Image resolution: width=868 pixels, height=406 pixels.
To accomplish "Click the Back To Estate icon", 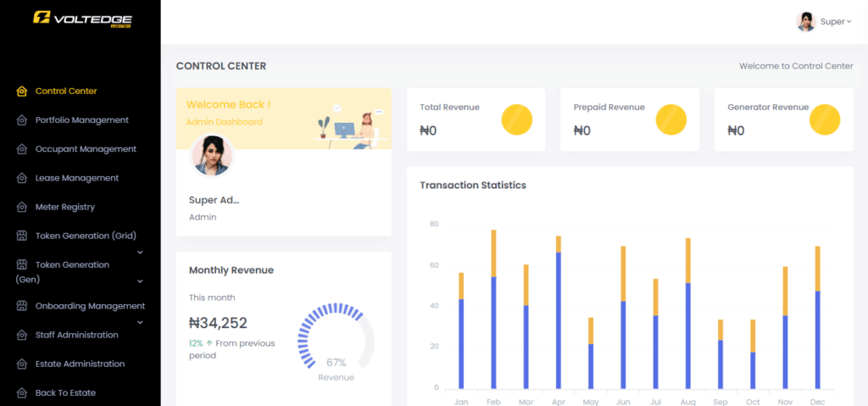I will pos(22,392).
